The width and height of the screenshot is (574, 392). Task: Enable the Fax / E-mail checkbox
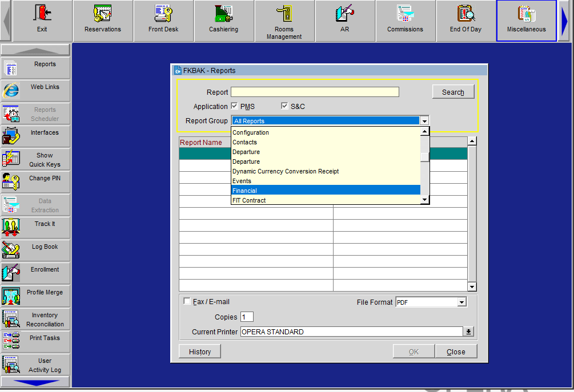click(187, 301)
